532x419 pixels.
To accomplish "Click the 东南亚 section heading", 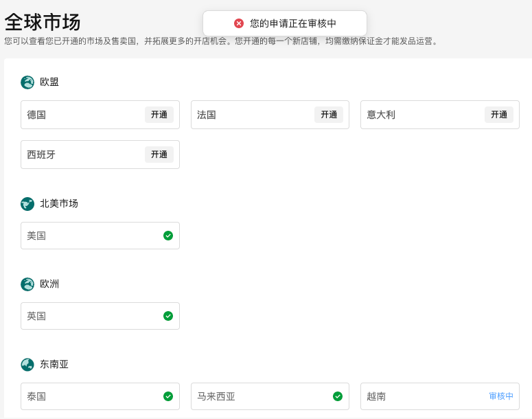I will [54, 364].
